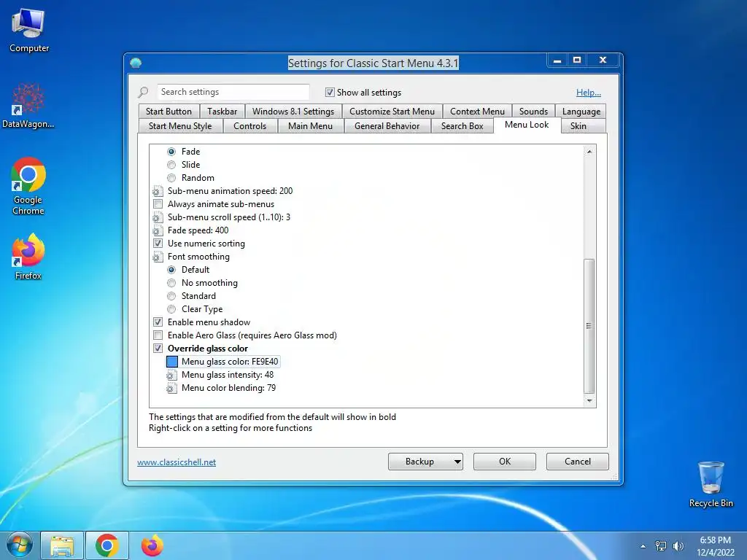Image resolution: width=747 pixels, height=560 pixels.
Task: Click the gear icon beside Fade speed
Action: pos(158,231)
